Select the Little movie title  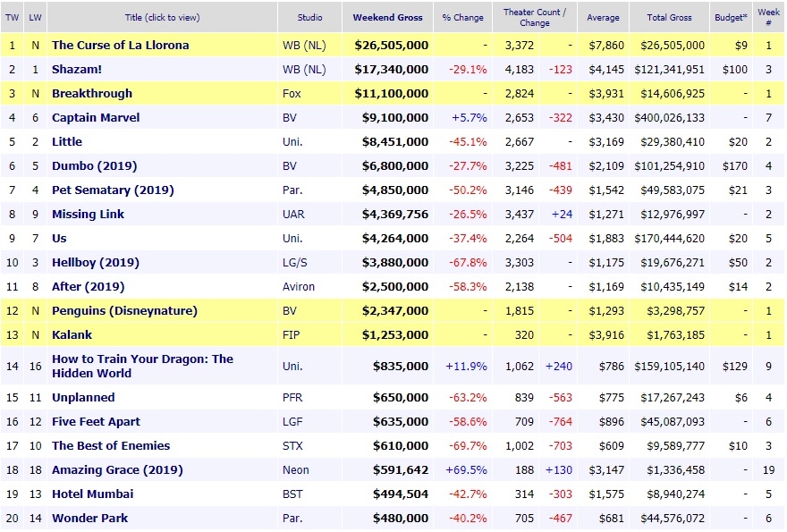67,141
